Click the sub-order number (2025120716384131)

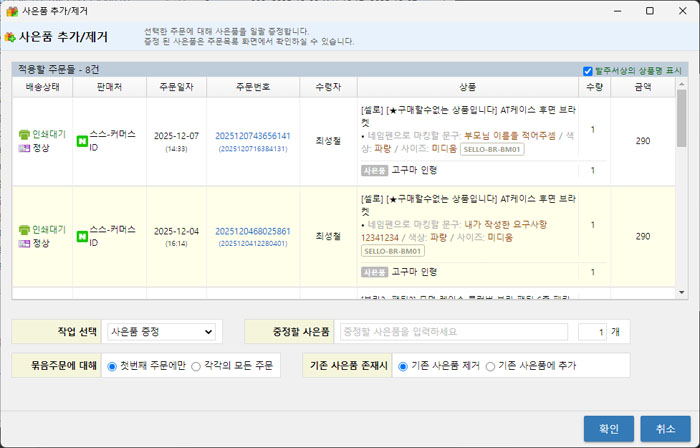click(253, 149)
